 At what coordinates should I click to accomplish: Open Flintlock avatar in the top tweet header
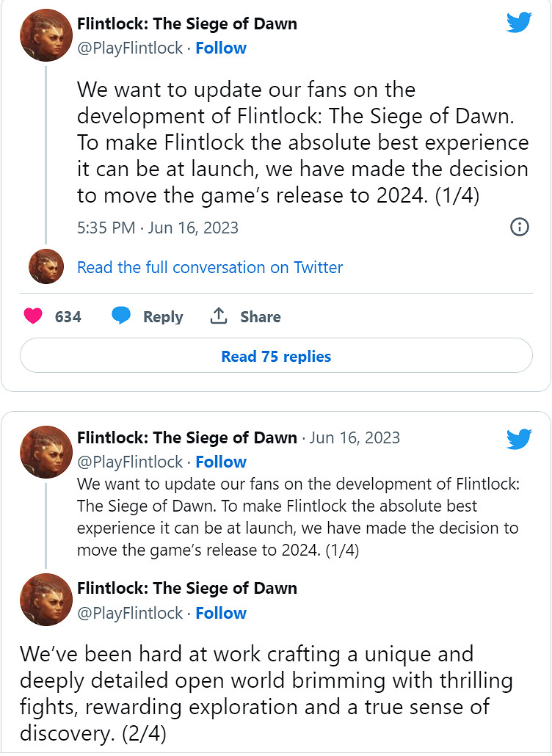tap(46, 35)
